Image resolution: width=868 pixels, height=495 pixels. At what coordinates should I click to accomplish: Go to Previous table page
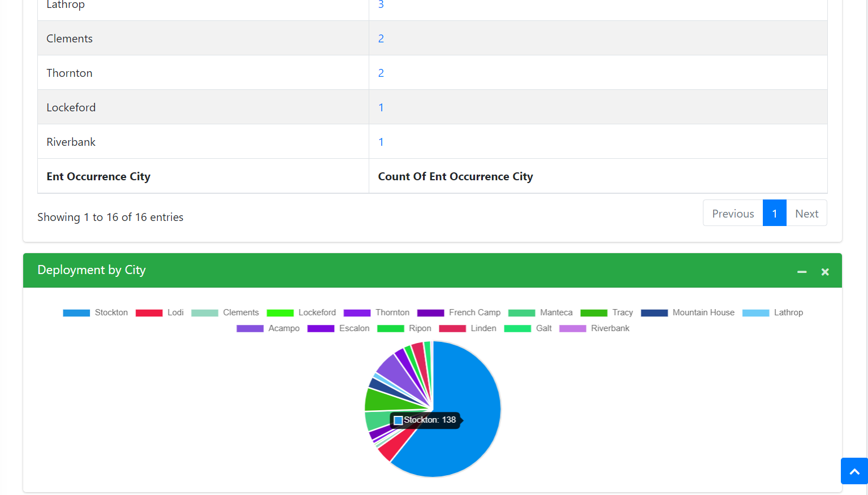[x=732, y=214]
